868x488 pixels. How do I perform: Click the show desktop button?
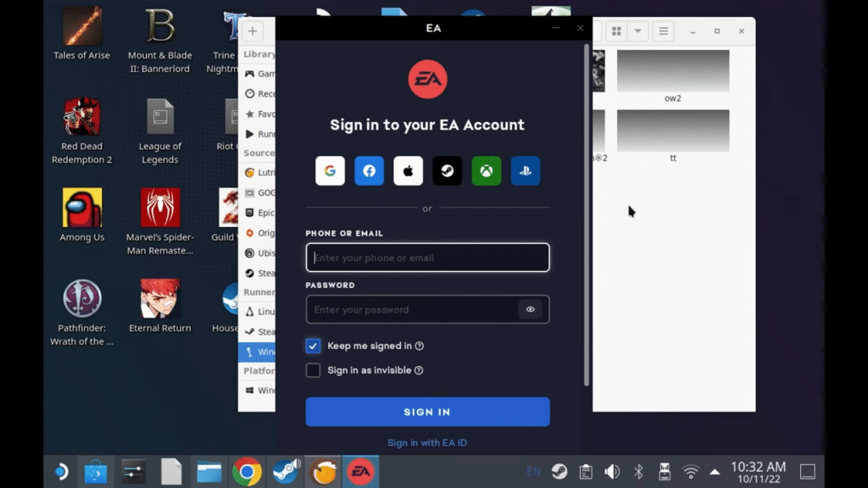coord(808,472)
